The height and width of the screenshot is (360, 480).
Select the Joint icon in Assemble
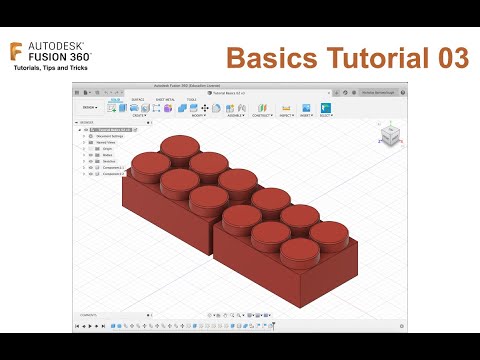point(242,108)
